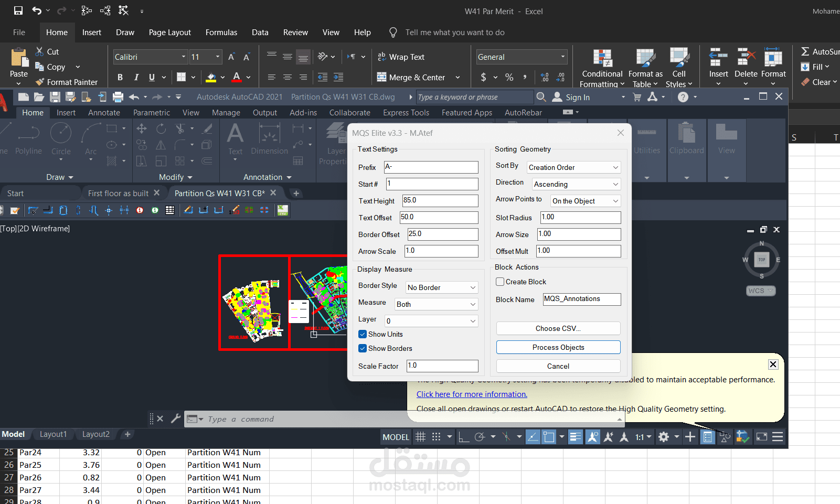
Task: Click the Increase Decimal icon in Excel
Action: 545,77
